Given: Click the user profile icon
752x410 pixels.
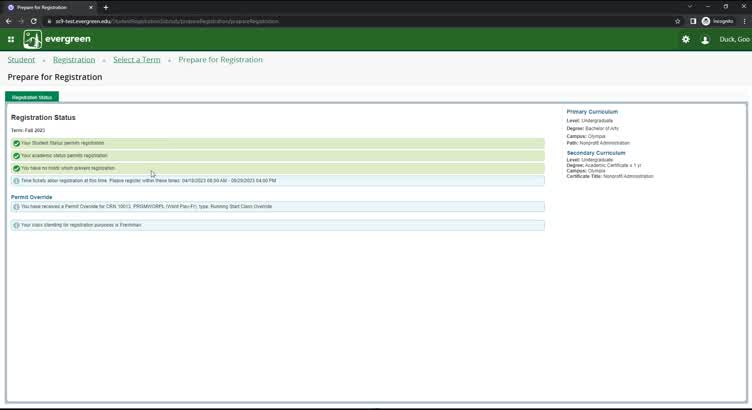Looking at the screenshot, I should click(705, 40).
